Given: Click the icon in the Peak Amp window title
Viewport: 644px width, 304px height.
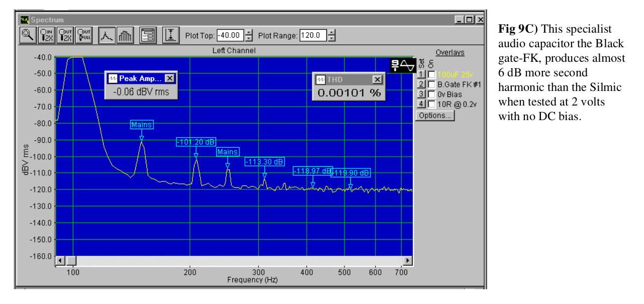Looking at the screenshot, I should 113,78.
